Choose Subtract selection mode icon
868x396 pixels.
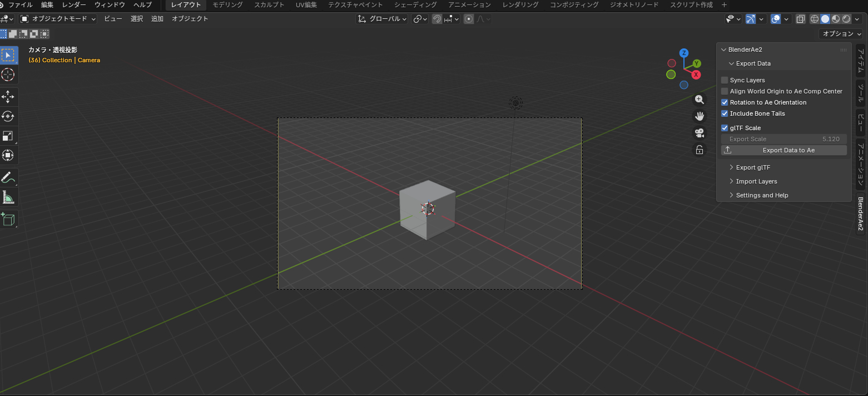pos(23,34)
